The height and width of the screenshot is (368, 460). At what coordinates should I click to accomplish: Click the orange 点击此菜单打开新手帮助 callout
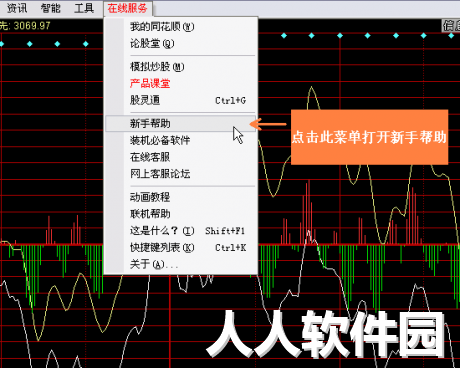(x=369, y=137)
